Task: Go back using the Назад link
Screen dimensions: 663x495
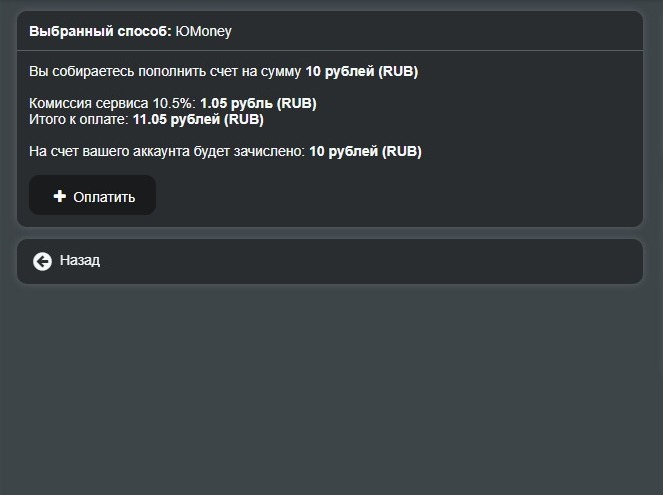Action: click(80, 260)
